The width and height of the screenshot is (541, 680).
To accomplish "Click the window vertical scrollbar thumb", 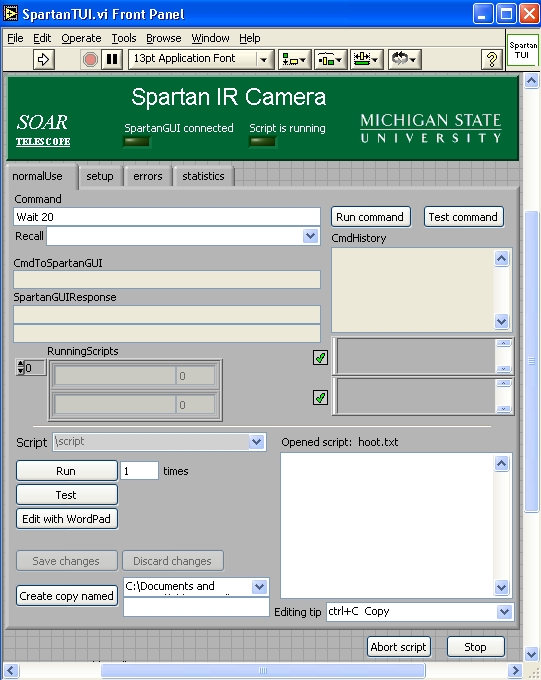I will (531, 361).
